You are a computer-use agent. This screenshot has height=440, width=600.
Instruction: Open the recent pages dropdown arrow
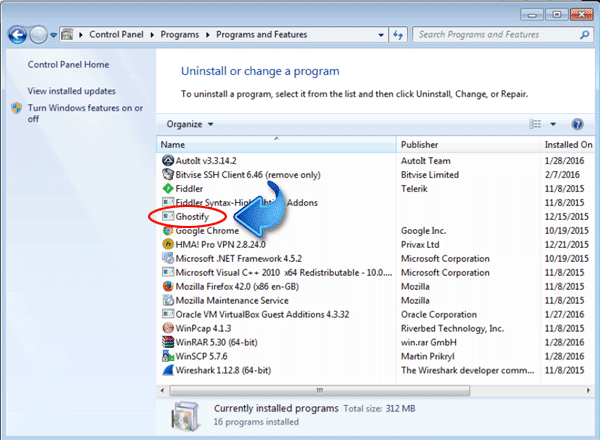54,35
